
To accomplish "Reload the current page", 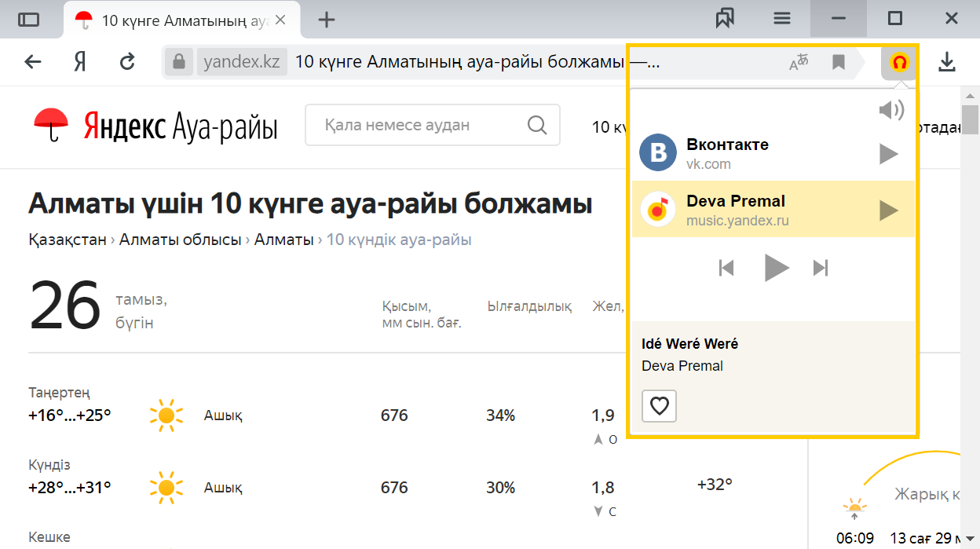I will click(127, 62).
